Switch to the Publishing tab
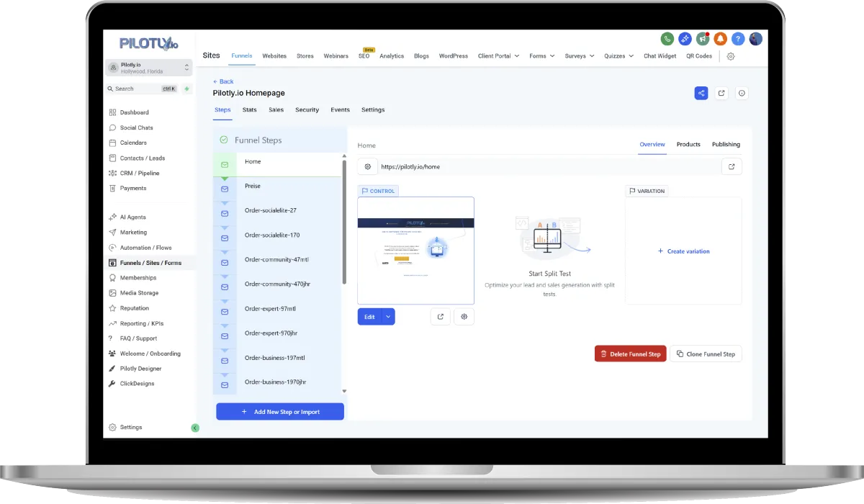864x504 pixels. [726, 145]
